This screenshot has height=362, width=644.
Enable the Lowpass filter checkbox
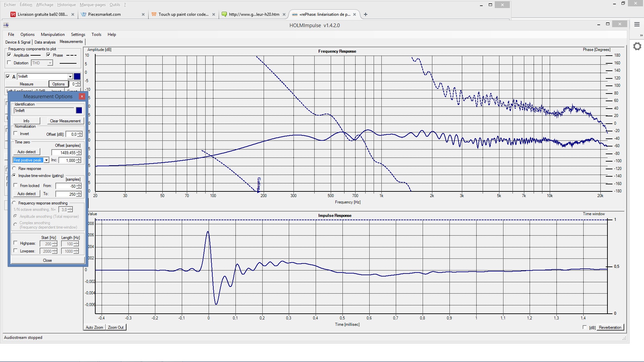[15, 251]
